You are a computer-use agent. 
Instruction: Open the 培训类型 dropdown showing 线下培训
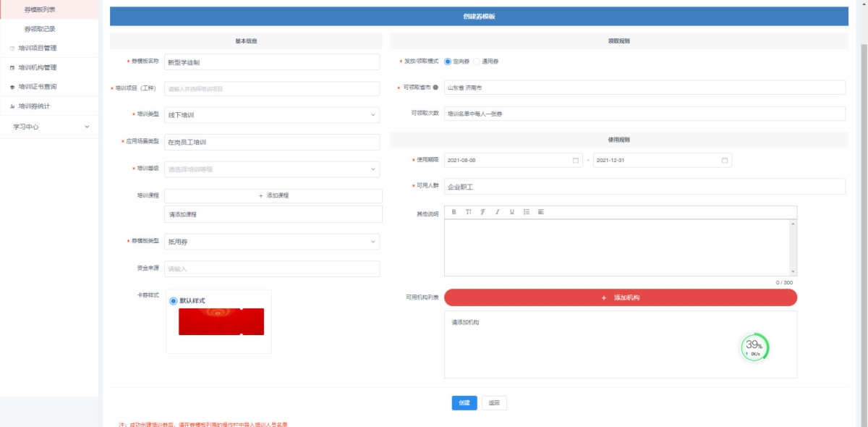pos(271,115)
